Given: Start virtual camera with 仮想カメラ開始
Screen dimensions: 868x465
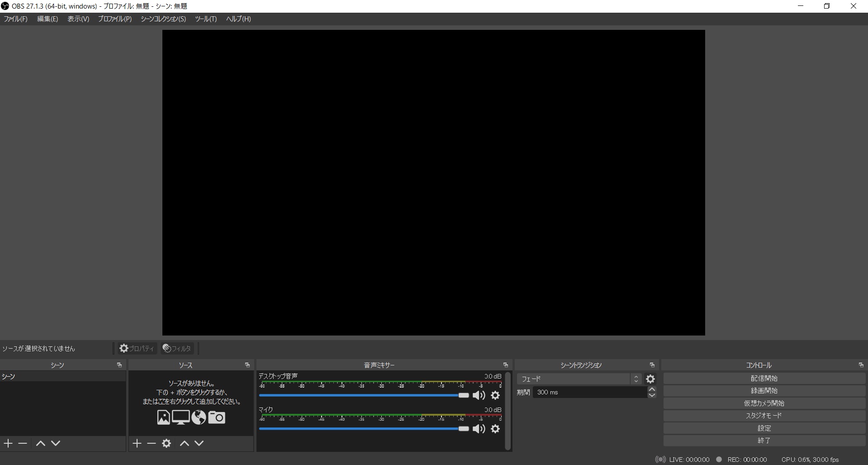Looking at the screenshot, I should coord(764,403).
